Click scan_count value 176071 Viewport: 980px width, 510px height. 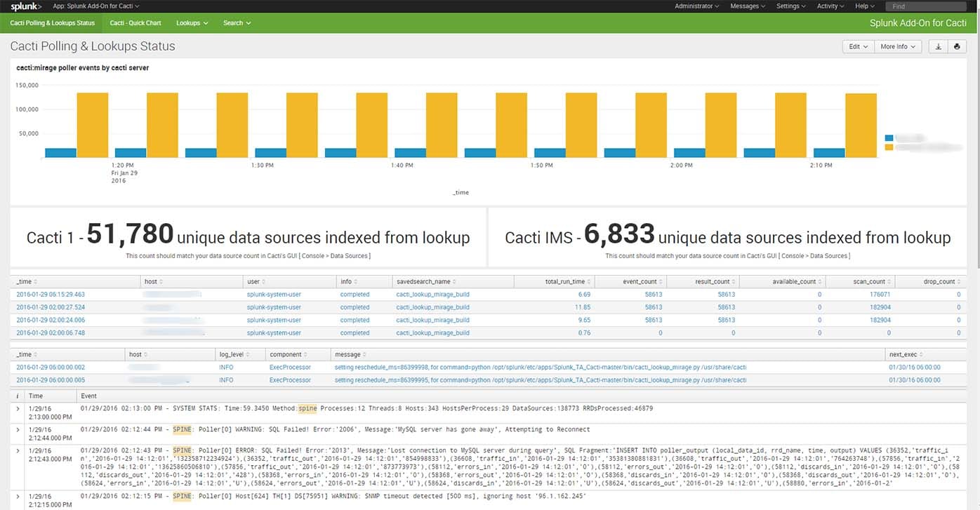[880, 295]
